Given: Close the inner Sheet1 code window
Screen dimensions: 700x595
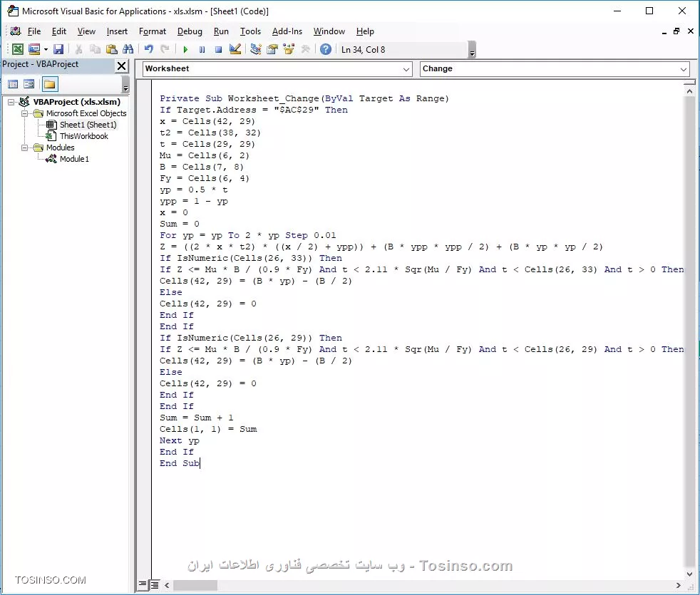Looking at the screenshot, I should pyautogui.click(x=690, y=31).
